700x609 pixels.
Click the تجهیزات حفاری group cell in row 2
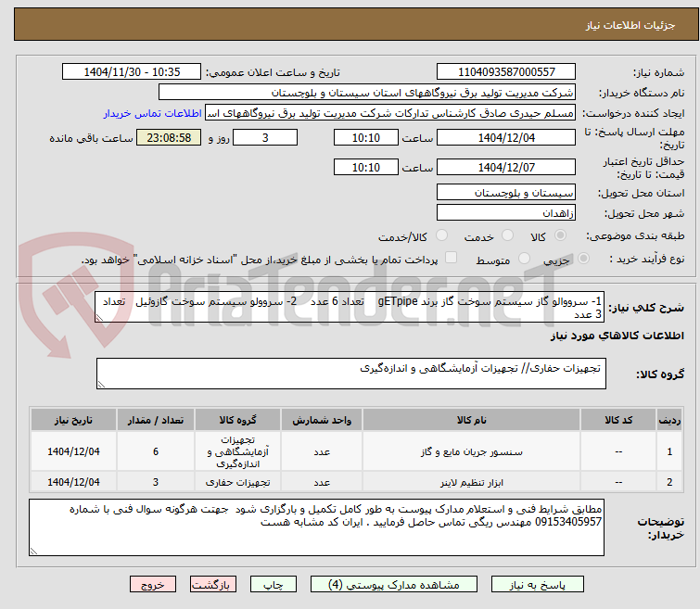pos(237,482)
